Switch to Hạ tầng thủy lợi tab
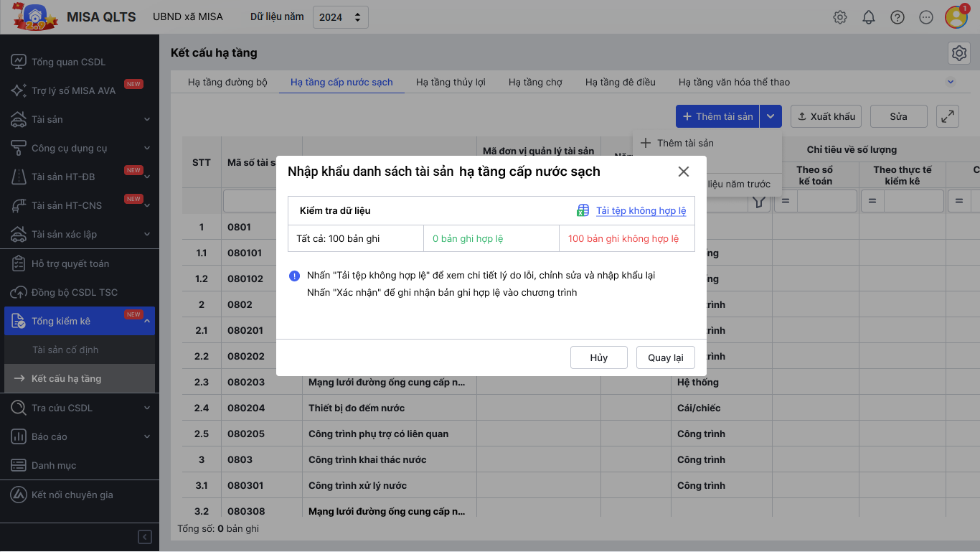The height and width of the screenshot is (552, 980). [451, 82]
